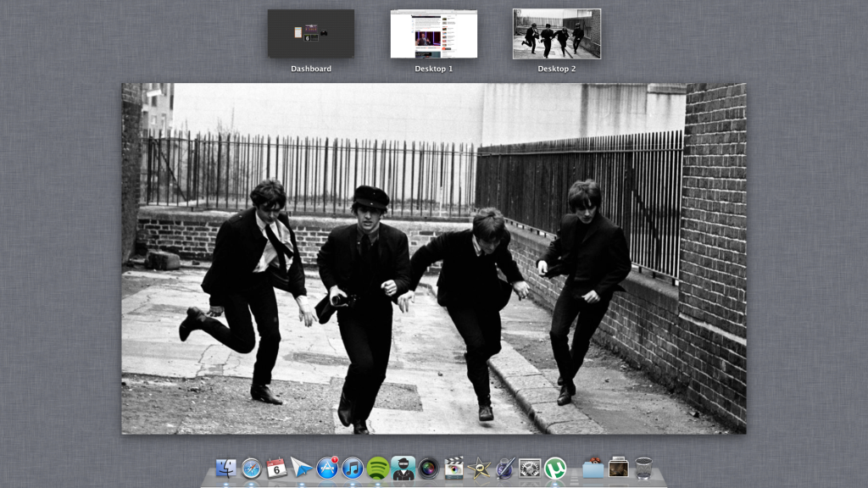868x488 pixels.
Task: Switch to the Desktop 1 thumbnail
Action: [434, 34]
